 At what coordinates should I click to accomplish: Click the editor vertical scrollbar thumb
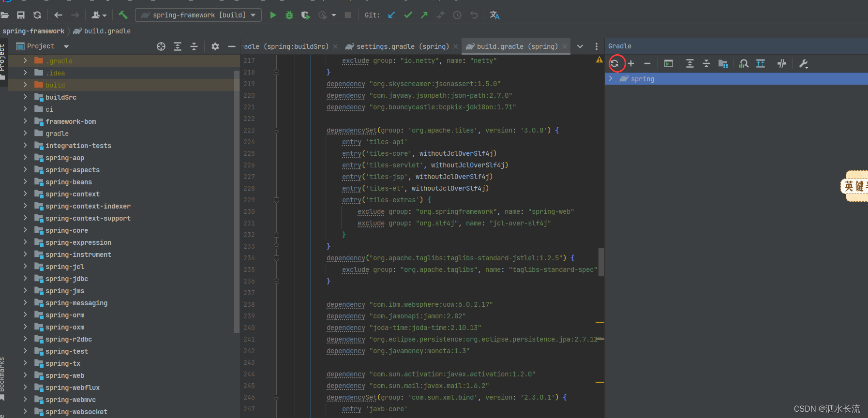click(x=601, y=262)
